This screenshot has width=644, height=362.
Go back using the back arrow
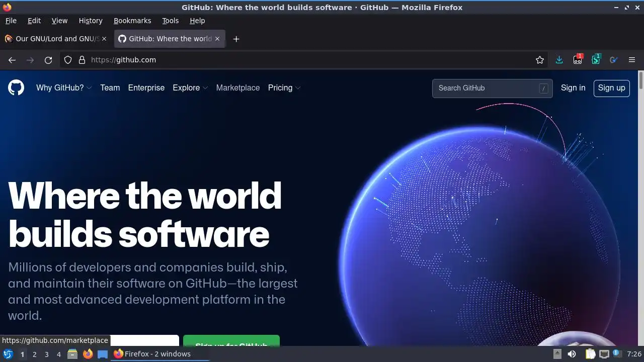[x=12, y=60]
